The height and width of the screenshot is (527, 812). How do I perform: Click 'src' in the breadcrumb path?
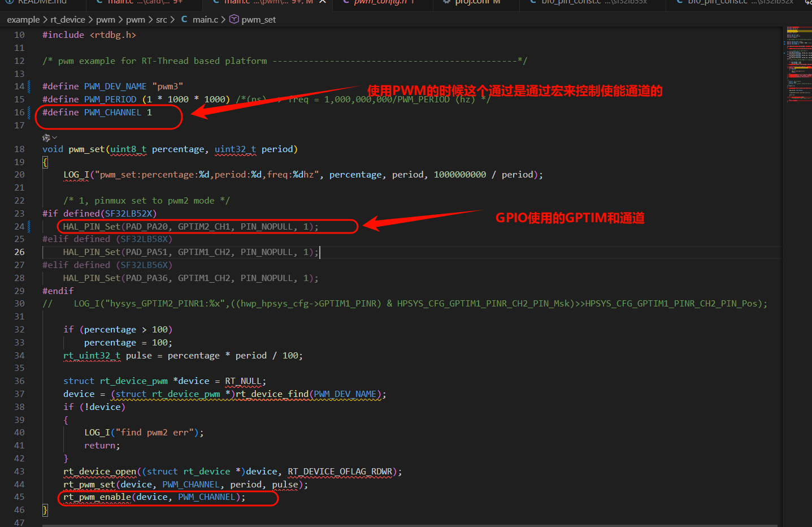161,19
